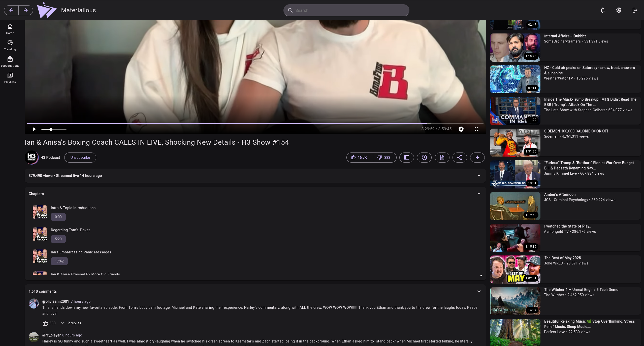This screenshot has width=644, height=346.
Task: Click the plus add-to-playlist icon
Action: click(477, 158)
